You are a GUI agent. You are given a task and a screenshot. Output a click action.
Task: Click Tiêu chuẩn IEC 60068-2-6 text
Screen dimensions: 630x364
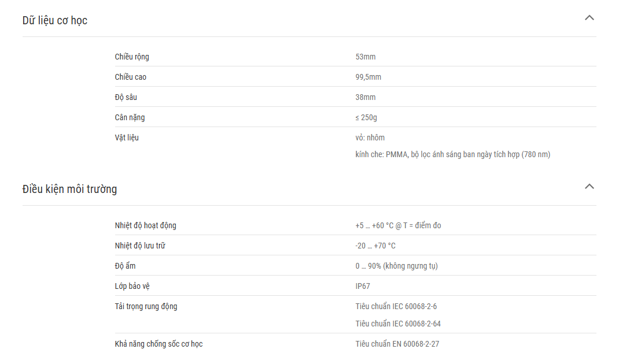tap(396, 306)
